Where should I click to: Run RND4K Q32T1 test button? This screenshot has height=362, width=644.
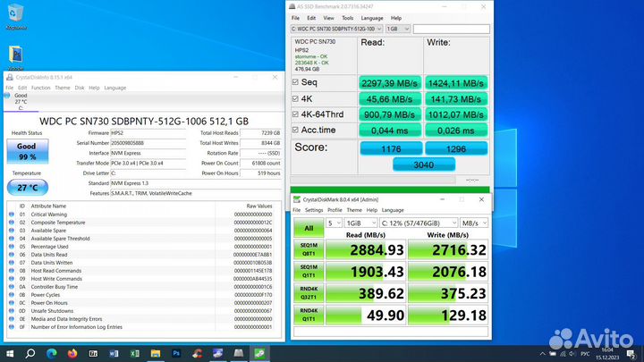coord(309,293)
